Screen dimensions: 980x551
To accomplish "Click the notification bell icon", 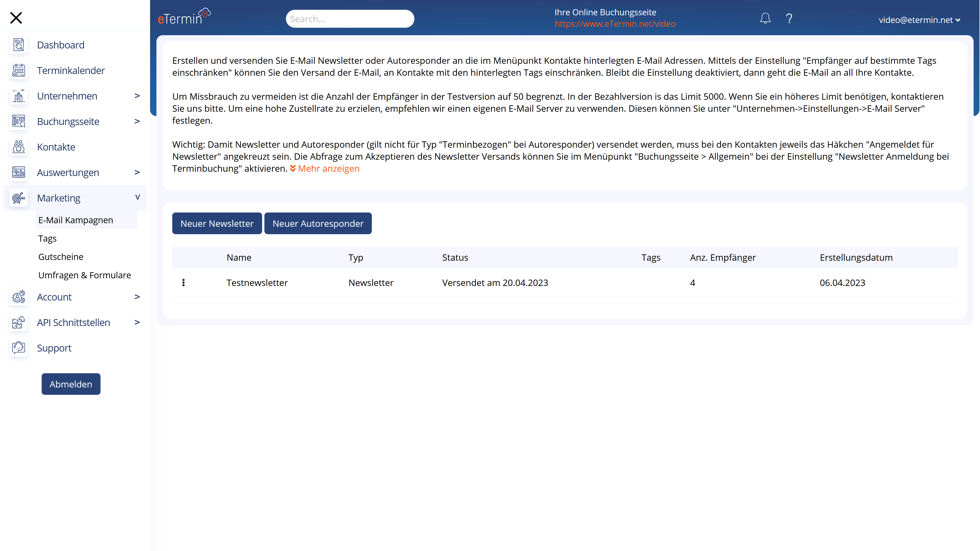I will 765,18.
